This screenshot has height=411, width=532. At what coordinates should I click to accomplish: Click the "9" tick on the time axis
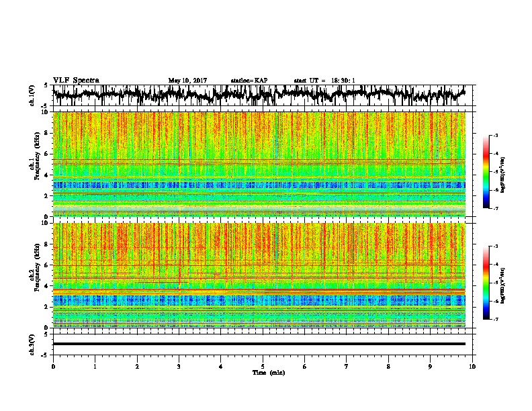(430, 366)
